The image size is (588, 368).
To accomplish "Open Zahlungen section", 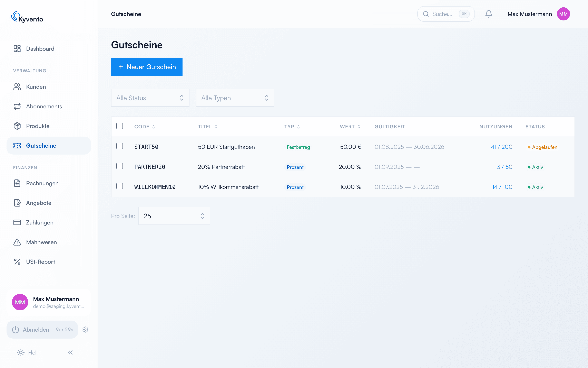I will pyautogui.click(x=49, y=222).
